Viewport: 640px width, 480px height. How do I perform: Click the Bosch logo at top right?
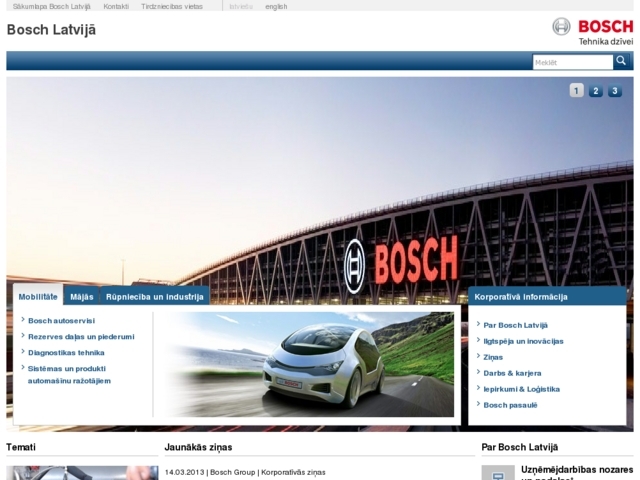pyautogui.click(x=593, y=27)
